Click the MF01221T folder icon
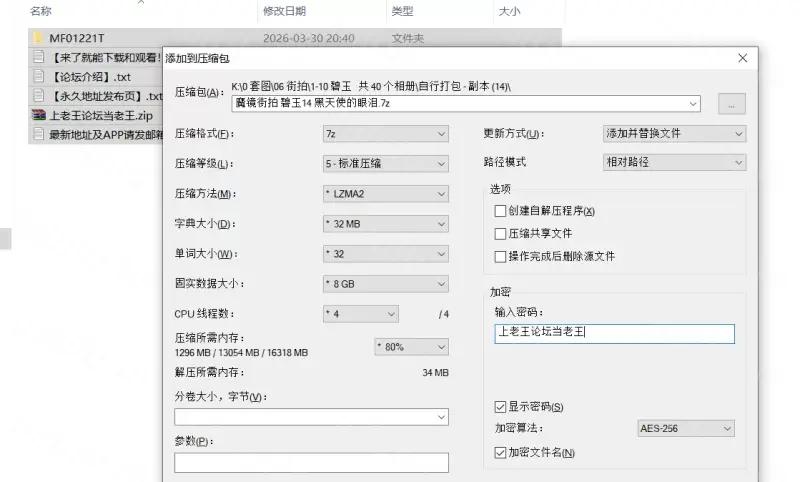This screenshot has width=800, height=482. [38, 39]
